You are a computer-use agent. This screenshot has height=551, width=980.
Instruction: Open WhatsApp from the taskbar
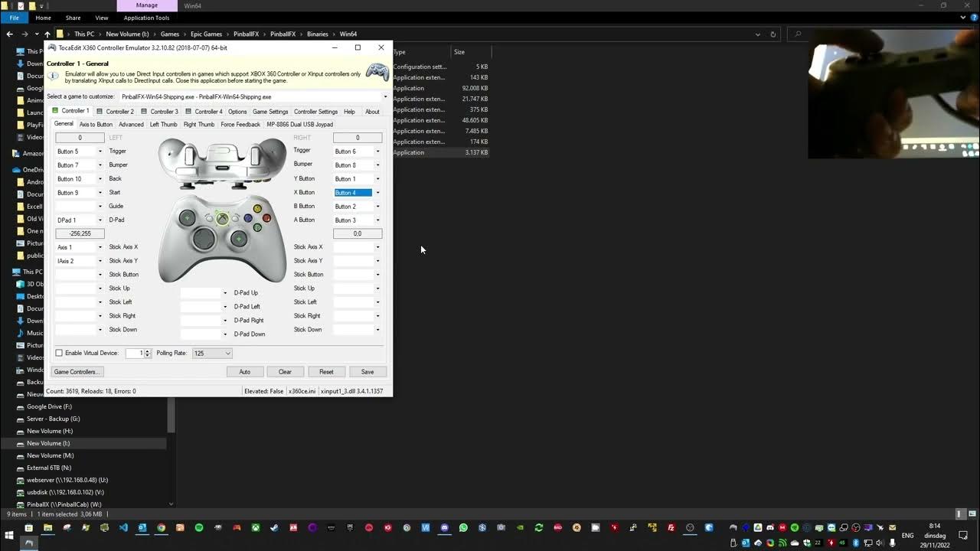click(463, 527)
